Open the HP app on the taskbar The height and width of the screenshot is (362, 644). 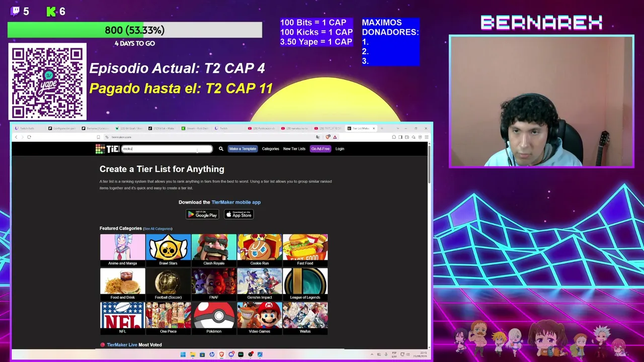[x=212, y=354]
